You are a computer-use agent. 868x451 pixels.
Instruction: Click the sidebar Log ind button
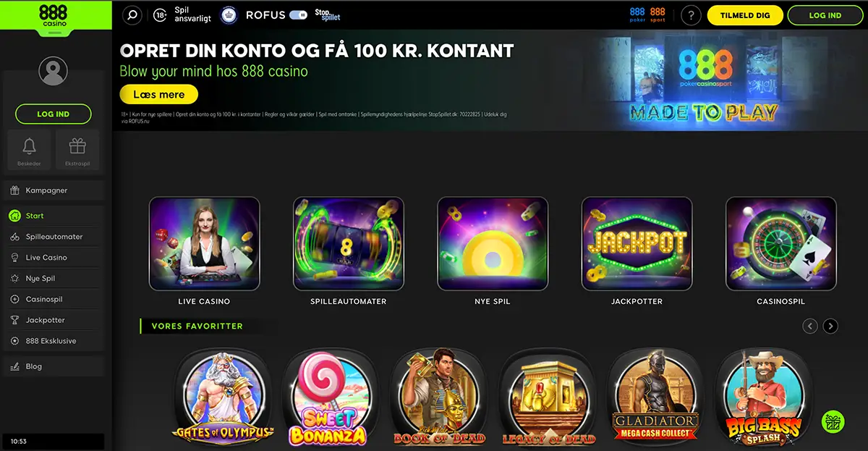pos(54,114)
